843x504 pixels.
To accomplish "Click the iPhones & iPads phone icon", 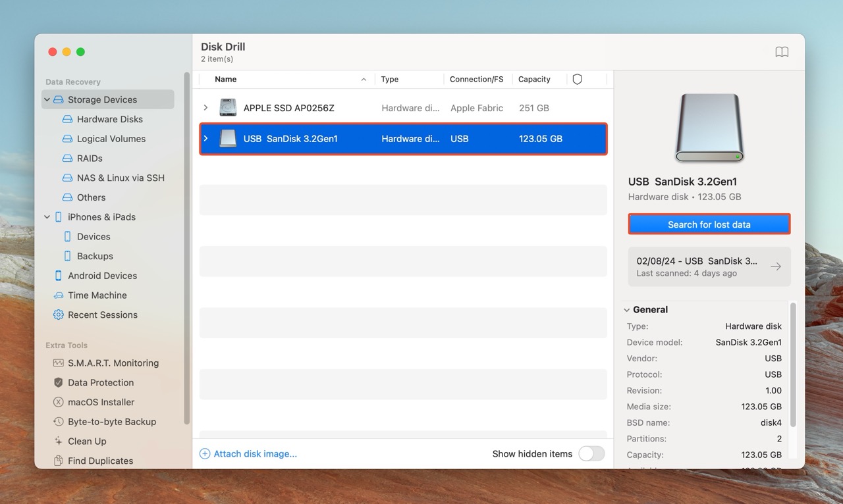I will coord(59,217).
